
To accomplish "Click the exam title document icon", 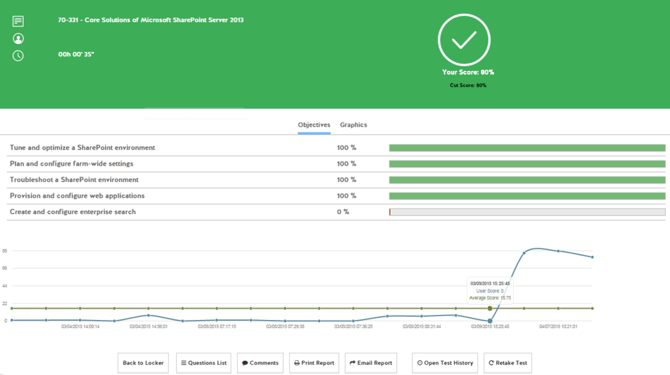I will point(18,21).
